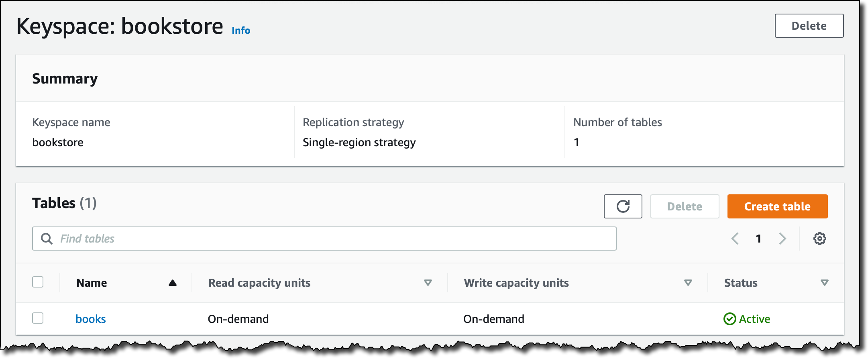Screen dimensions: 868x359
Task: Select all tables header checkbox
Action: click(38, 282)
